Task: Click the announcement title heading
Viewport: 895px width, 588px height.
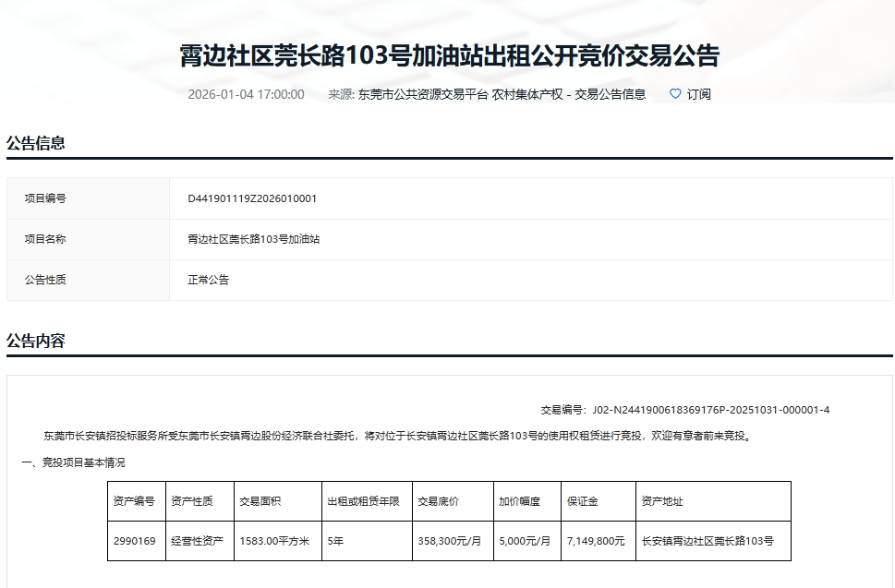Action: coord(449,55)
